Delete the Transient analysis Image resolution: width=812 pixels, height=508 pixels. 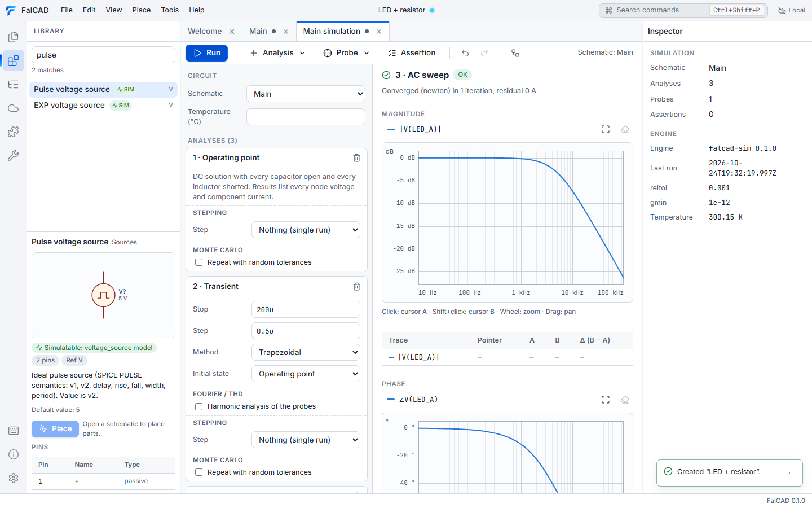[356, 287]
